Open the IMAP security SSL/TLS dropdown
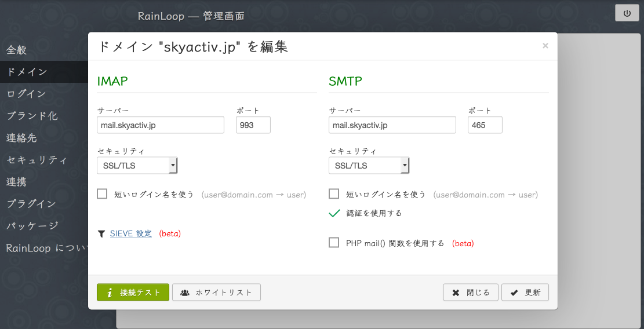This screenshot has height=329, width=644. [x=137, y=166]
